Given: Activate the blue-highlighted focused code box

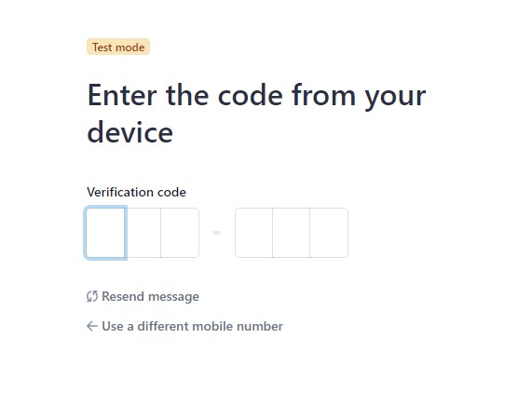Looking at the screenshot, I should click(x=105, y=233).
